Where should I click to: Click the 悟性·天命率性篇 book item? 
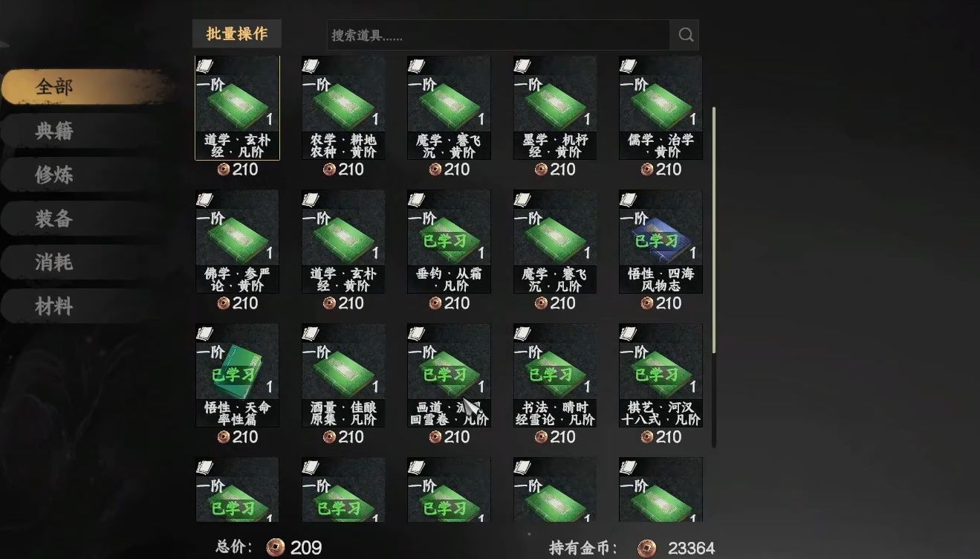237,375
